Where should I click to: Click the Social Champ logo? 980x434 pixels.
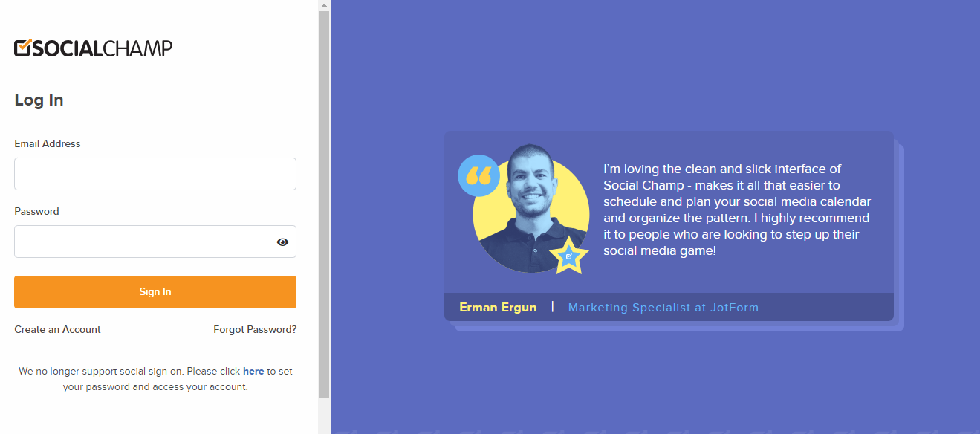pyautogui.click(x=93, y=48)
